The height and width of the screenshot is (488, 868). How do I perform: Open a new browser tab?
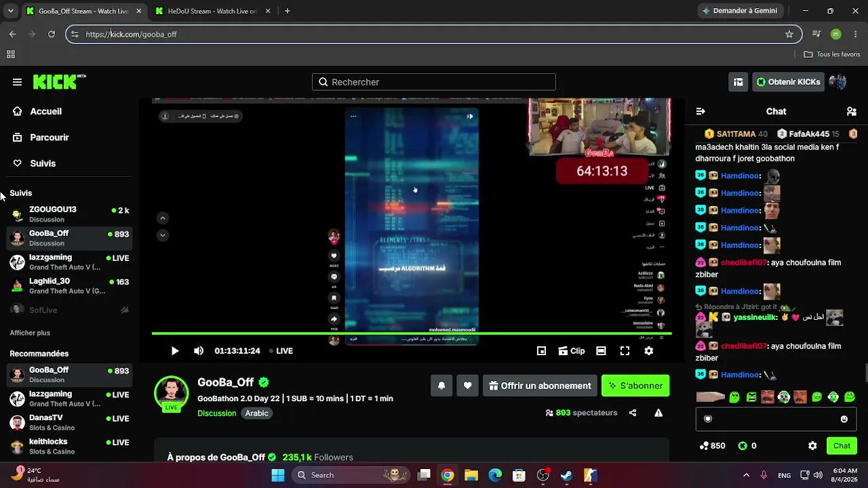coord(288,12)
